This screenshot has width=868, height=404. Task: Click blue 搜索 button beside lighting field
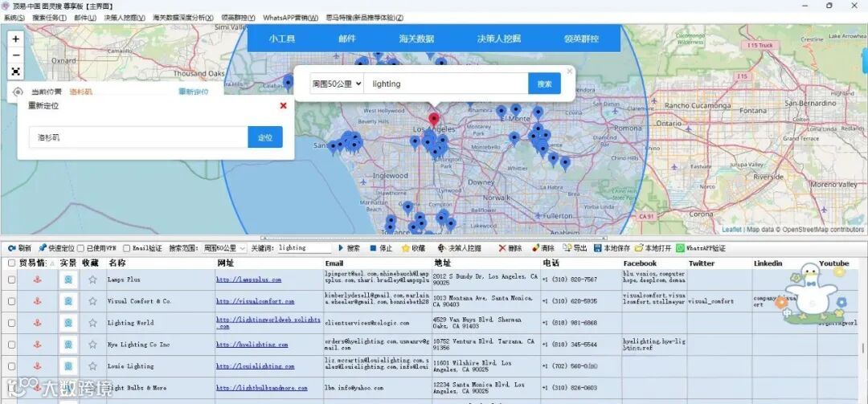coord(545,84)
